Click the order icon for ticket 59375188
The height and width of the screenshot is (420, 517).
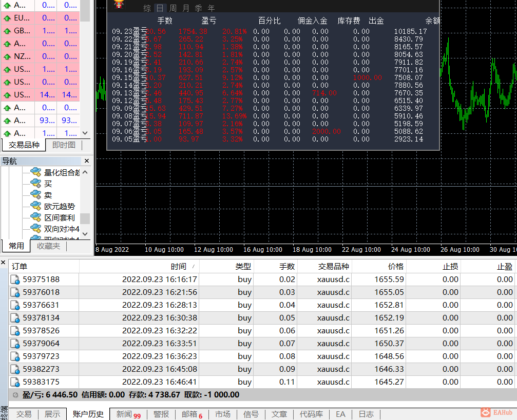[x=15, y=279]
